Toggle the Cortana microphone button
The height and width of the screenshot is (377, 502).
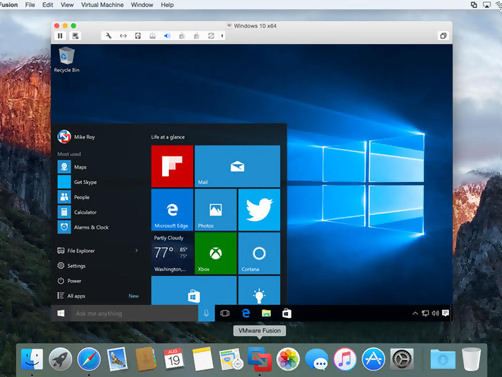point(206,313)
